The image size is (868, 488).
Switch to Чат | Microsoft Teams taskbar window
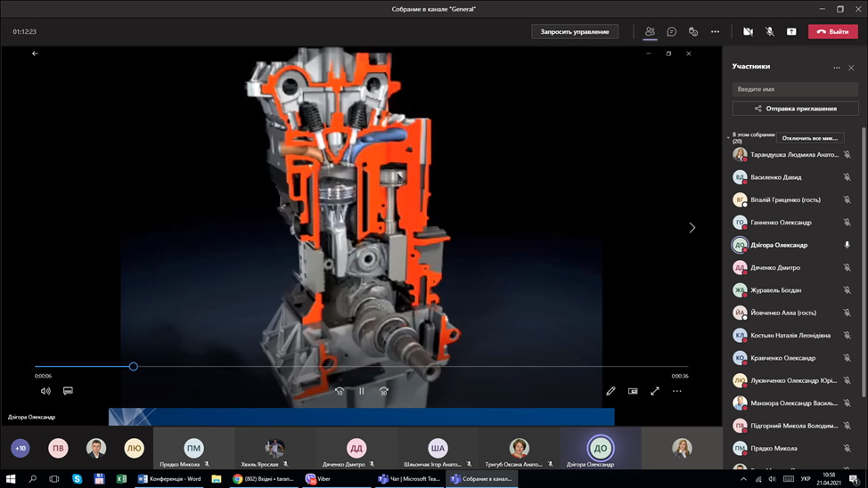409,478
